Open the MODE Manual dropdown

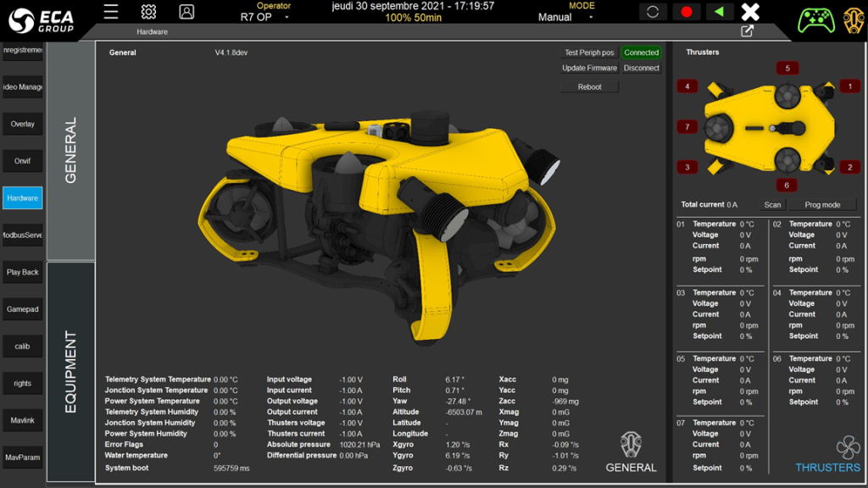click(x=565, y=17)
